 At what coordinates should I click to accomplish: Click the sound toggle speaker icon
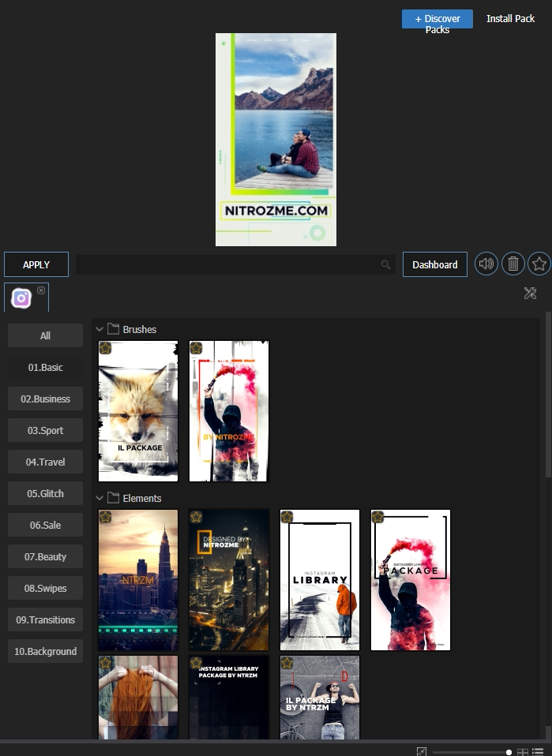coord(486,264)
